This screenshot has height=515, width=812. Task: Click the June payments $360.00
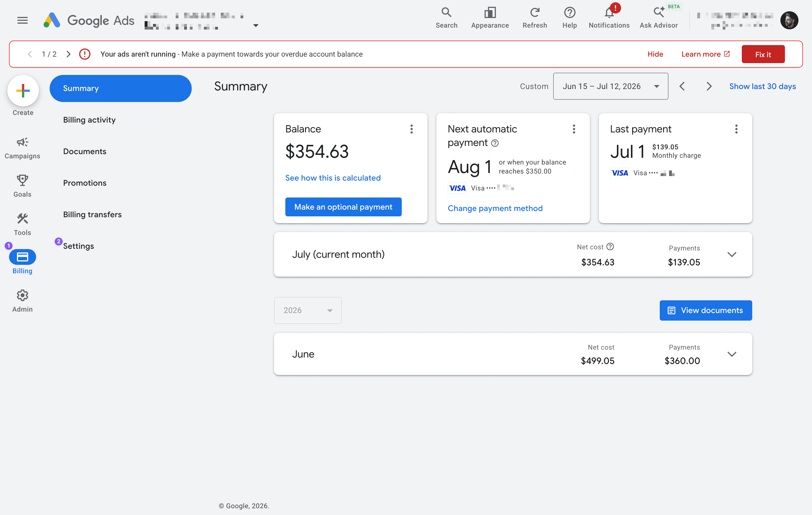pyautogui.click(x=682, y=361)
